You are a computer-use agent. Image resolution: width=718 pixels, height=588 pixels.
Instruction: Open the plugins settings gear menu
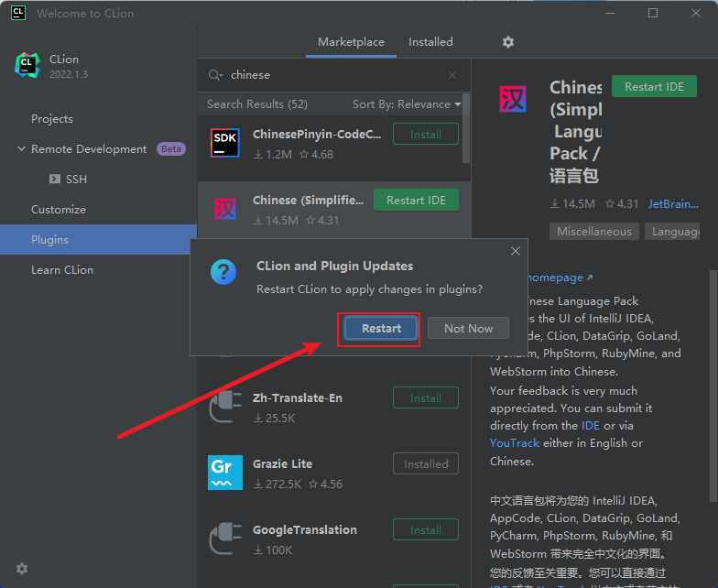(508, 42)
